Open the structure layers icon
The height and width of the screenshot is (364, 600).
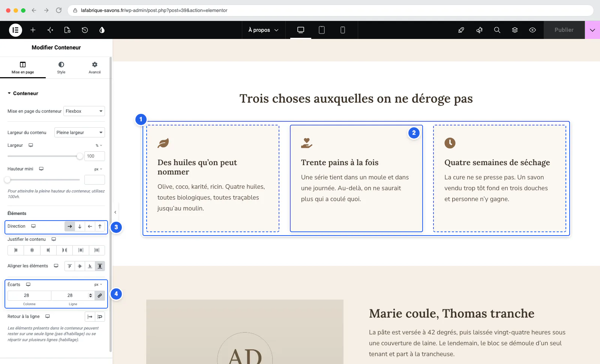coord(515,30)
